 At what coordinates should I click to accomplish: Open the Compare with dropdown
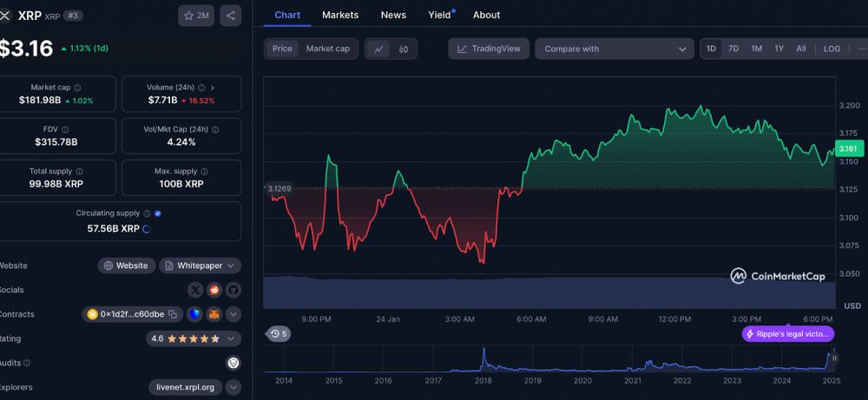pos(615,49)
